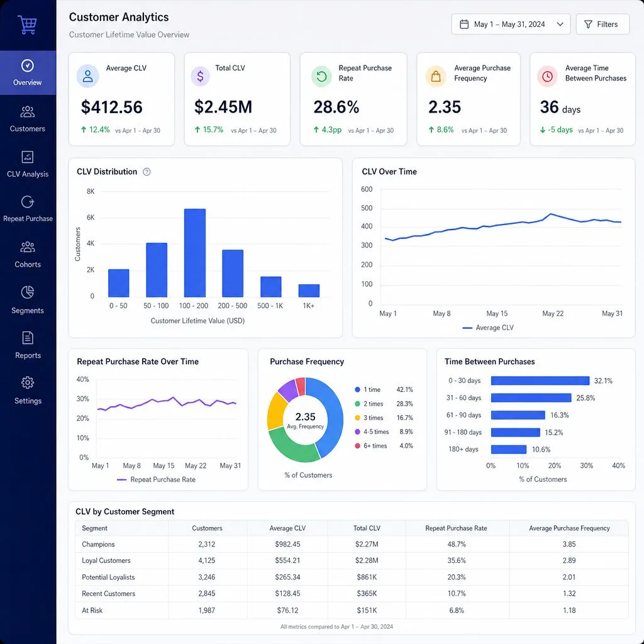Image resolution: width=644 pixels, height=644 pixels.
Task: Go to Segments menu label
Action: click(28, 311)
